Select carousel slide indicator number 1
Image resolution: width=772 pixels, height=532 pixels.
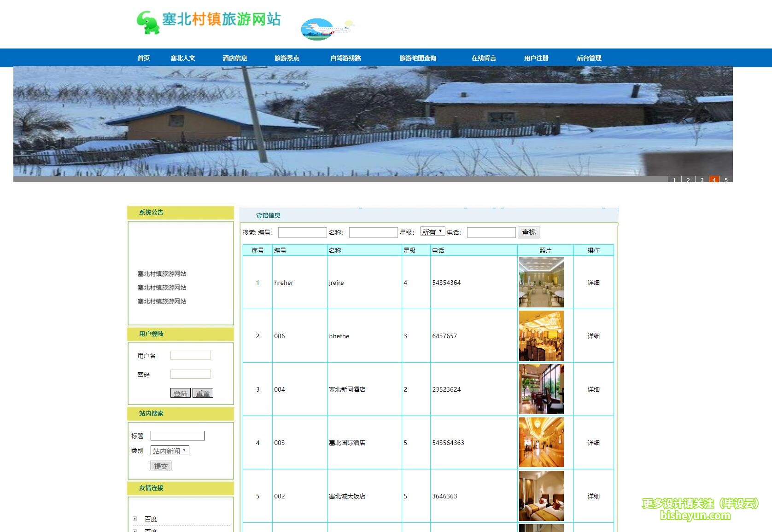(x=674, y=180)
